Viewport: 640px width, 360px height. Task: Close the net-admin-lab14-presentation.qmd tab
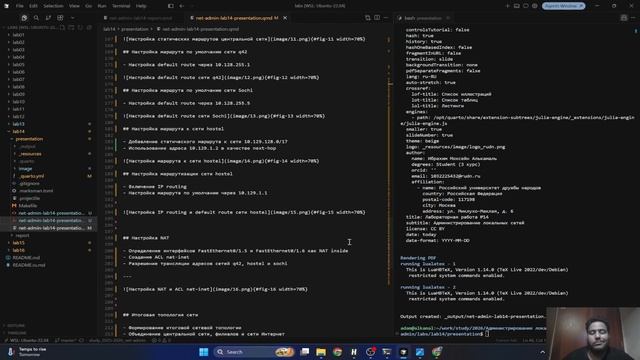click(x=285, y=18)
